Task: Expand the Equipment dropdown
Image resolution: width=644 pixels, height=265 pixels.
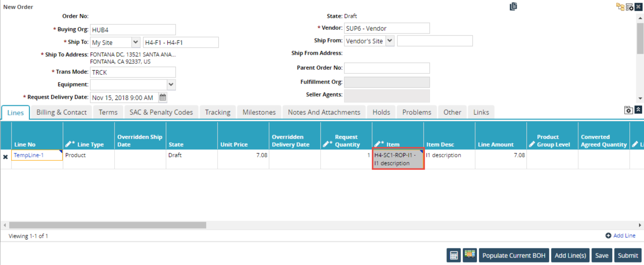Action: pyautogui.click(x=171, y=84)
